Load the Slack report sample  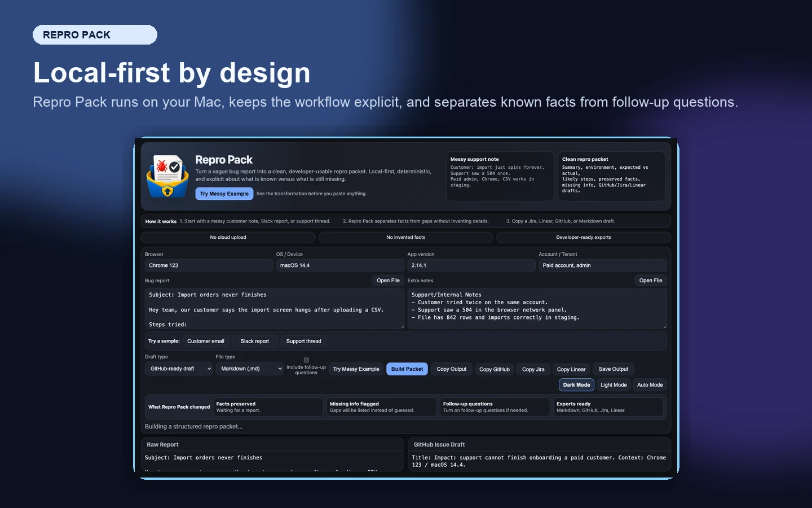255,341
